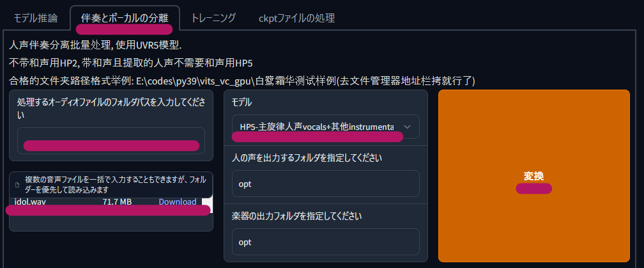Click the example folder path text line
Image resolution: width=644 pixels, height=268 pixels.
coord(242,81)
